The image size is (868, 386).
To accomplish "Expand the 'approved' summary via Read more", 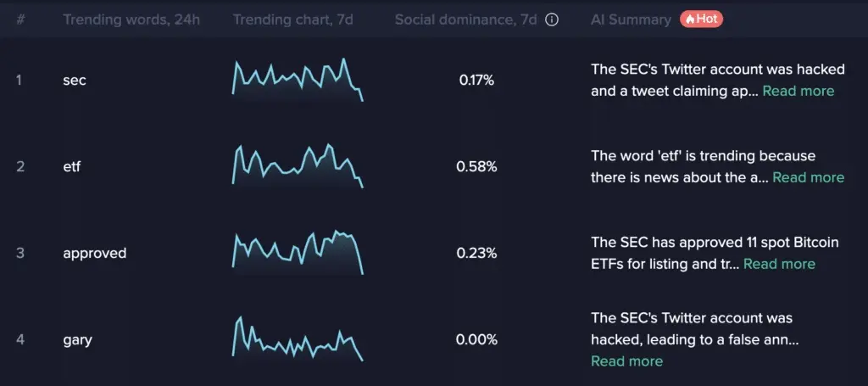I will coord(779,264).
